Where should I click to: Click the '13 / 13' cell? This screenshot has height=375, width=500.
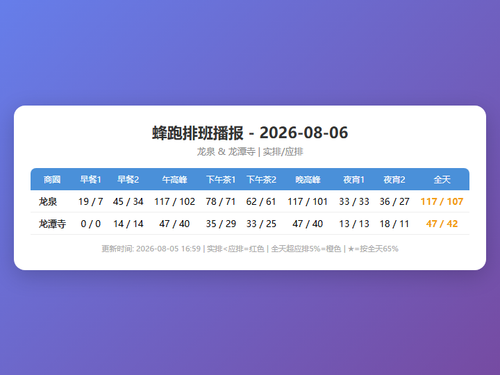point(354,224)
